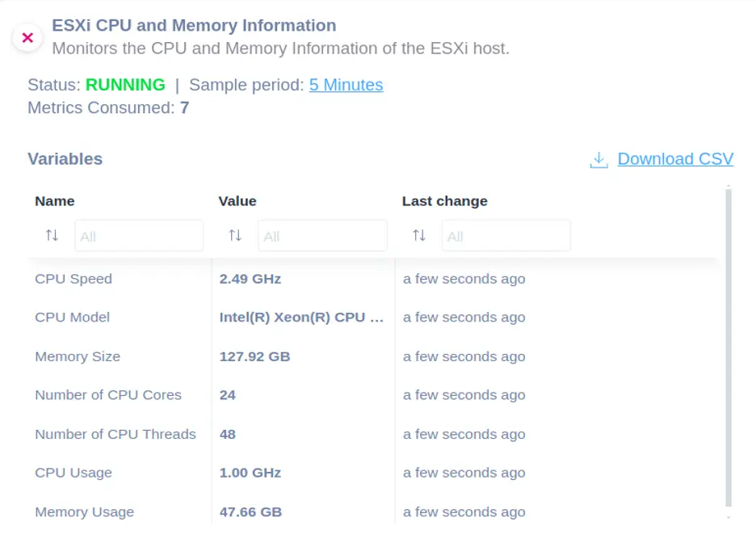The image size is (756, 543).
Task: Select the Number of CPU Cores name
Action: [x=108, y=395]
